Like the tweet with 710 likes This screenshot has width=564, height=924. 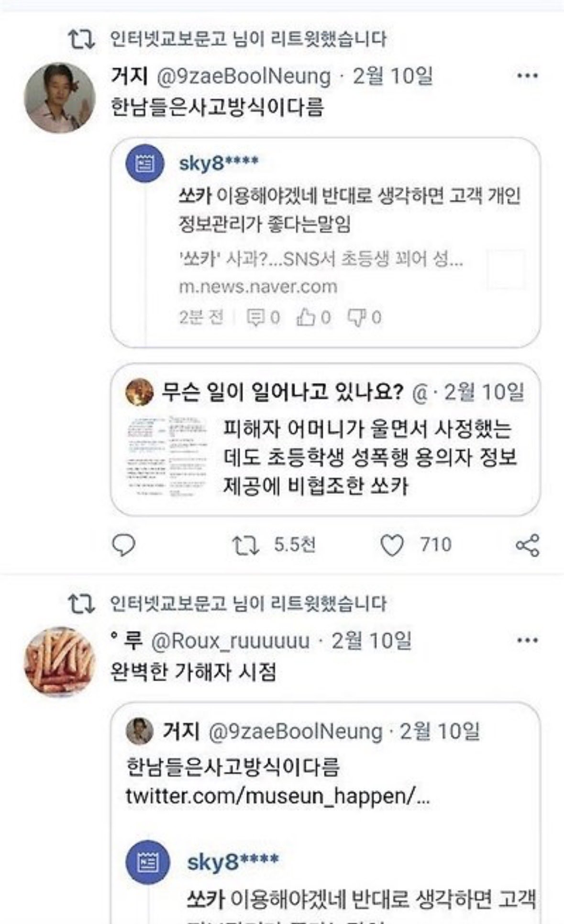click(392, 545)
